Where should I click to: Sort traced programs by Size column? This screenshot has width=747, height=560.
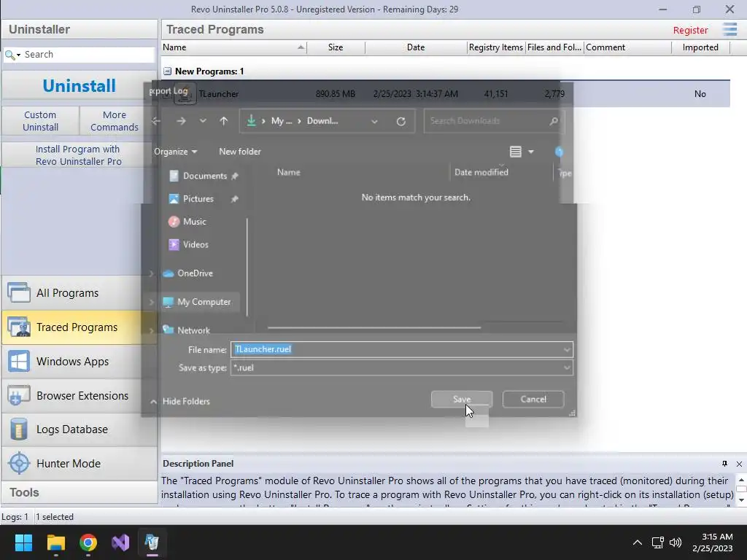(x=336, y=47)
